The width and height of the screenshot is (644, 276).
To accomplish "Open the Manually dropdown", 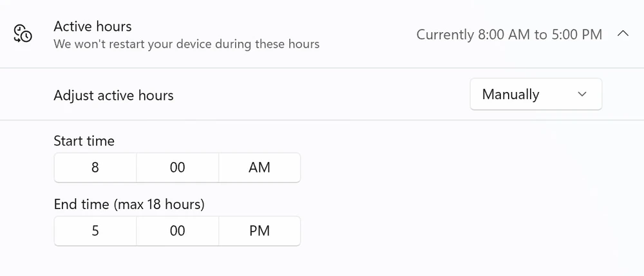I will coord(535,95).
